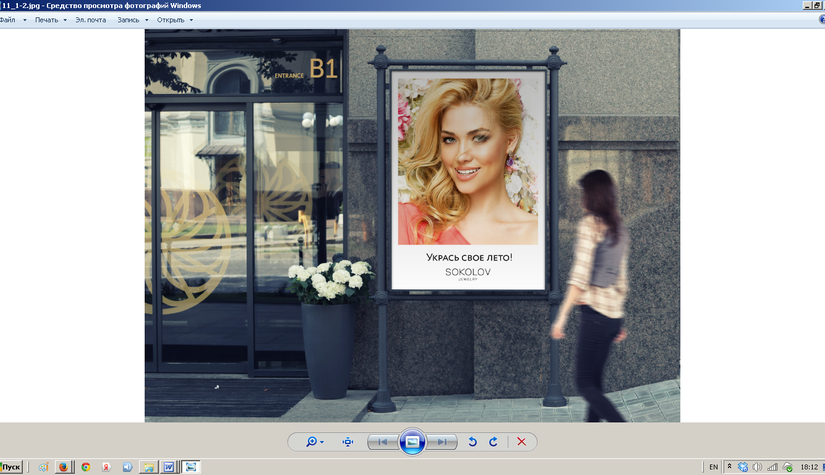Viewport: 825px width, 475px height.
Task: Go to the previous image
Action: tap(381, 442)
